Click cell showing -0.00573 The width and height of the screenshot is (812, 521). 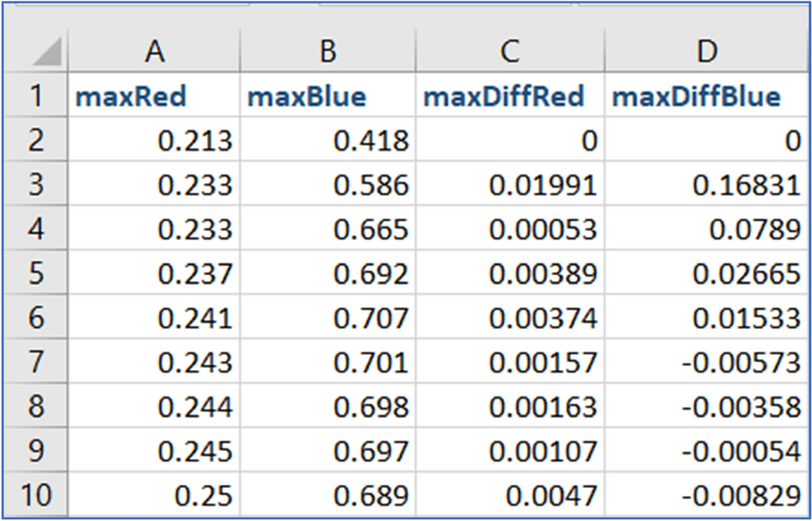(707, 362)
